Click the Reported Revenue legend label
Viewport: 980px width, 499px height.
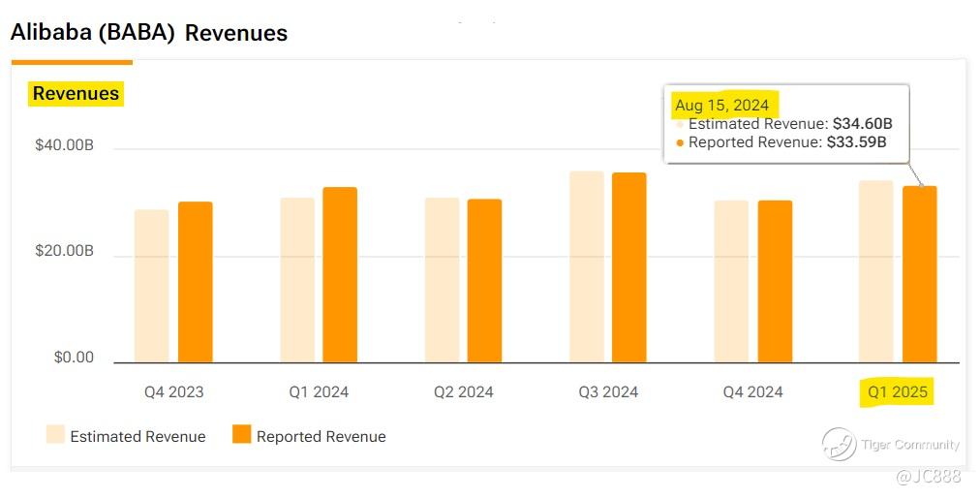322,436
